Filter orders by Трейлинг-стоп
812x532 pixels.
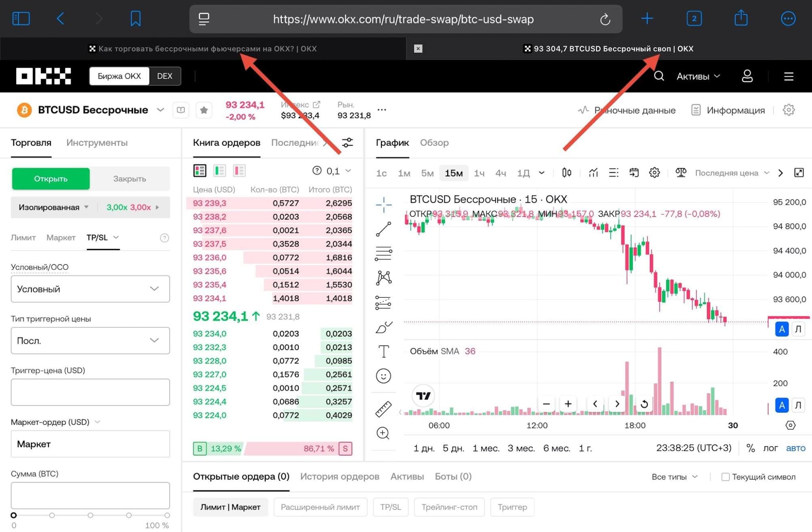pos(449,507)
